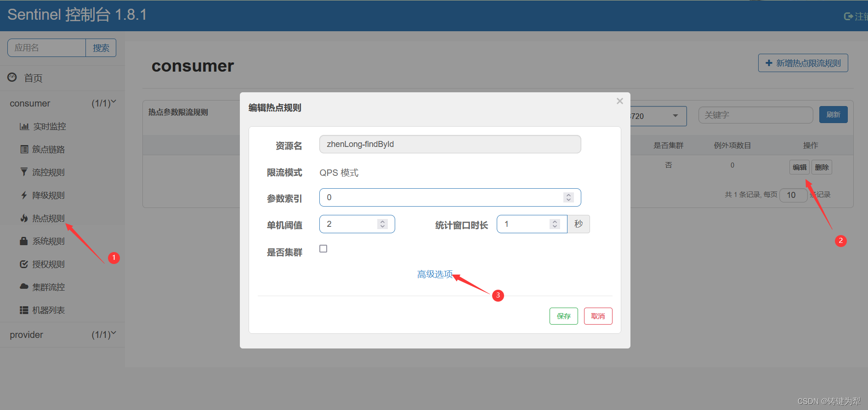868x410 pixels.
Task: Open 机器列表 in the sidebar
Action: click(x=48, y=310)
